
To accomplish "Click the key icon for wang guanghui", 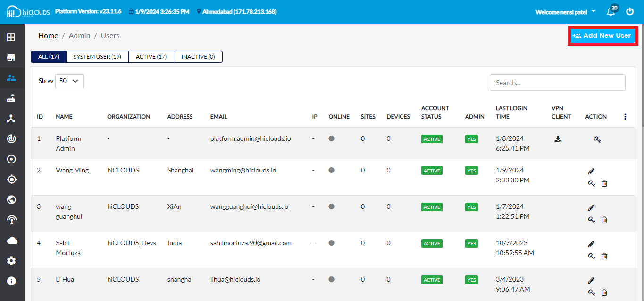I will 591,220.
